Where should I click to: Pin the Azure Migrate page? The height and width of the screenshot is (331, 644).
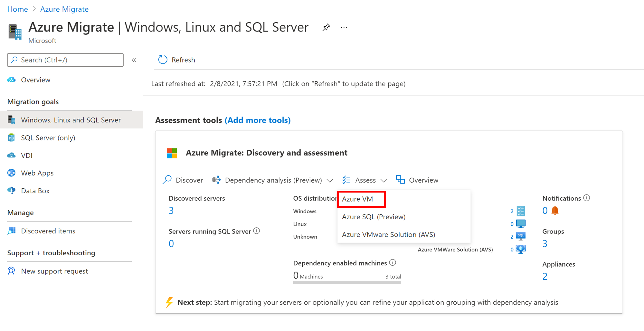click(326, 27)
